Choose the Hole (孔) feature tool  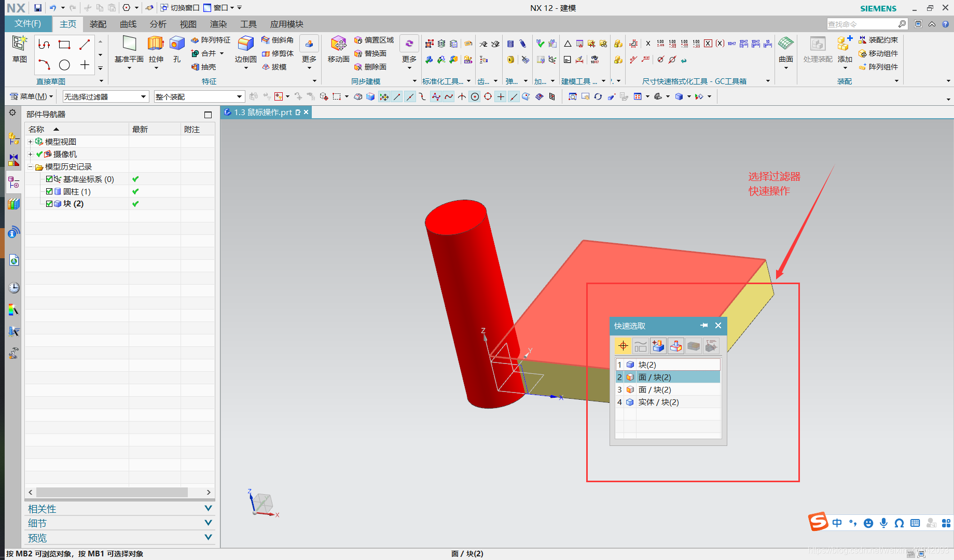177,49
